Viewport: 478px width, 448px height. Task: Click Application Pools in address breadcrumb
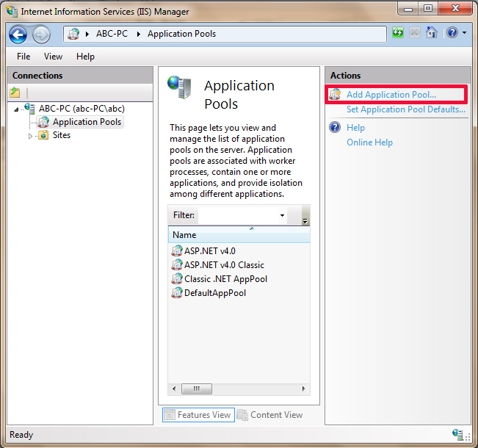[181, 34]
